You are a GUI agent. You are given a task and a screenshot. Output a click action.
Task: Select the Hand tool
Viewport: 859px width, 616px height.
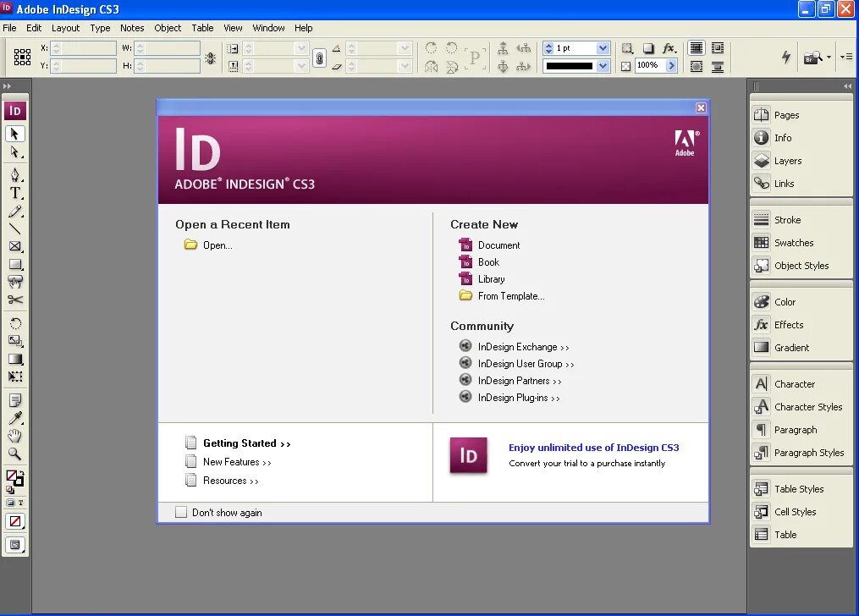[14, 436]
